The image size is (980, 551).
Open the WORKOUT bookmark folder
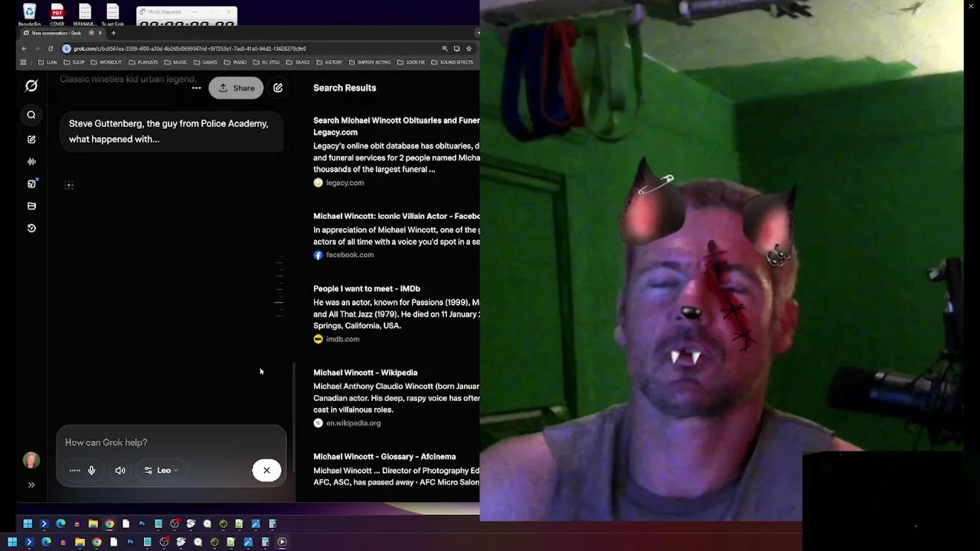point(106,62)
